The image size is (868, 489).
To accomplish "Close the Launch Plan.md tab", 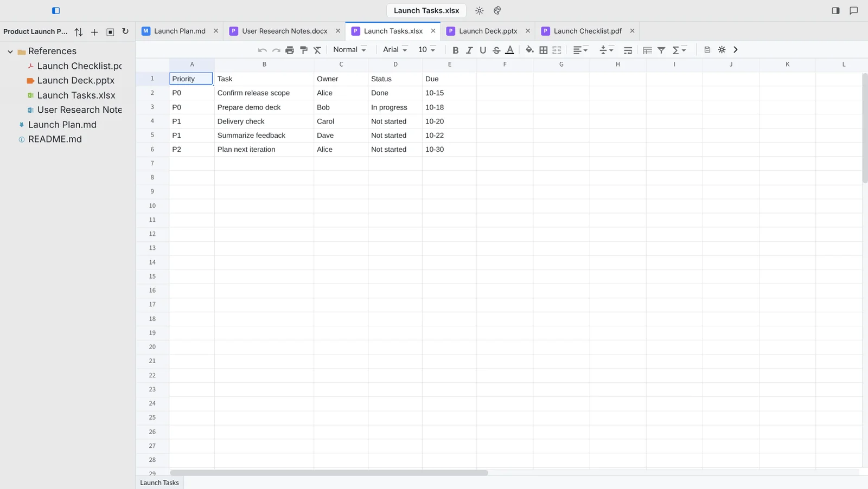I will [216, 31].
